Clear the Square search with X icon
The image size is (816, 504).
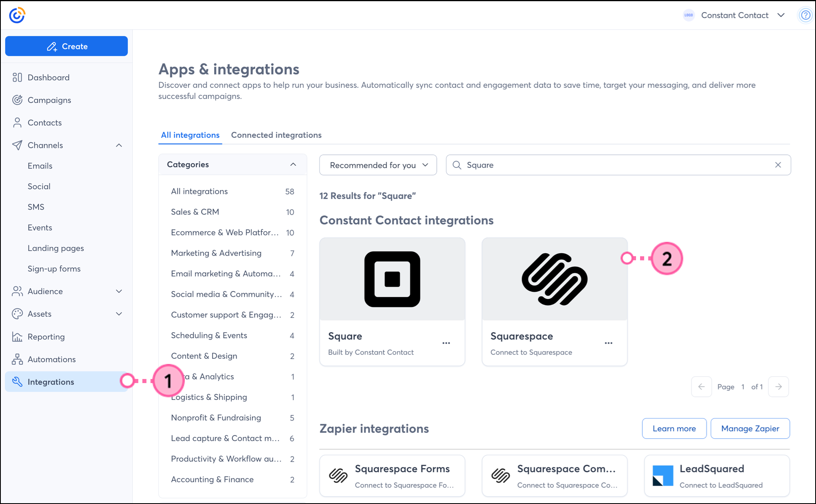tap(778, 165)
